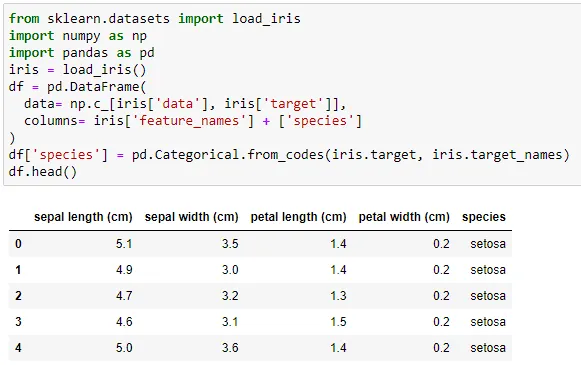581x365 pixels.
Task: Click the 'petal length (cm)' column header
Action: 298,217
